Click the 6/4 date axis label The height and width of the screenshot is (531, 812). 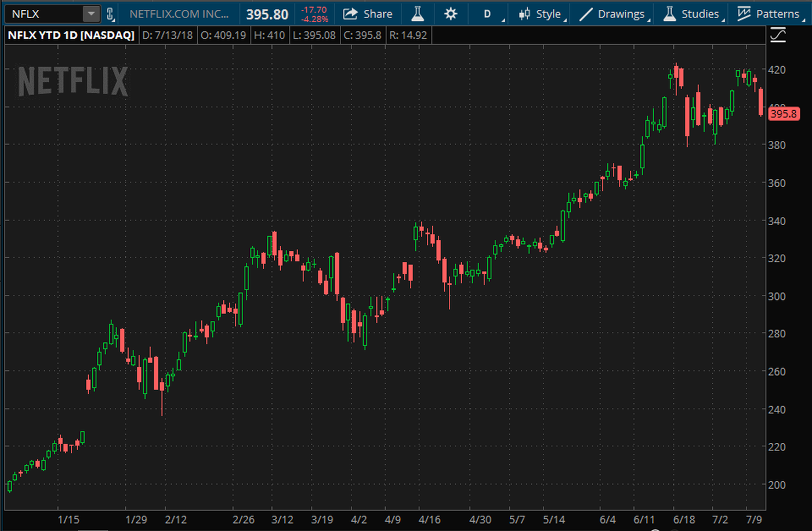608,519
